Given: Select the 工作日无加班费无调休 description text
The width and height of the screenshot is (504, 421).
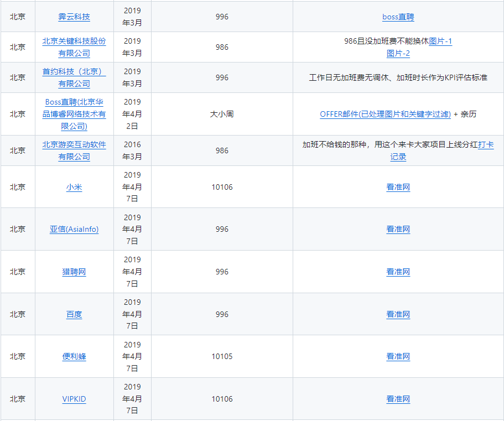Looking at the screenshot, I should [x=398, y=77].
